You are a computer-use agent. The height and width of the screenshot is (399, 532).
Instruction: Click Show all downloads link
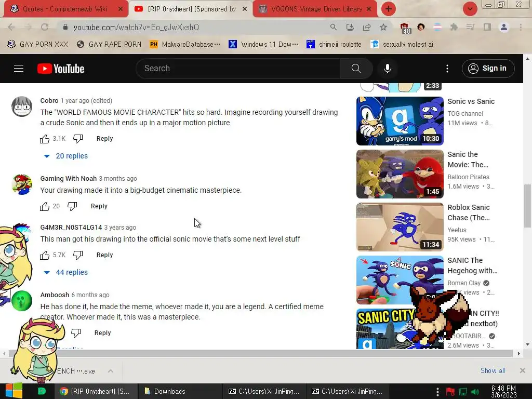[493, 371]
